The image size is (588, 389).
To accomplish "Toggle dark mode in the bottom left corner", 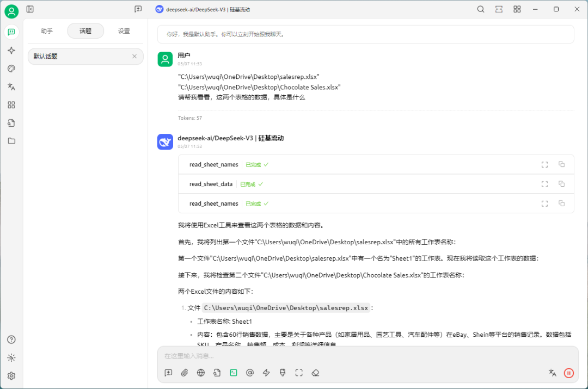I will pos(11,357).
